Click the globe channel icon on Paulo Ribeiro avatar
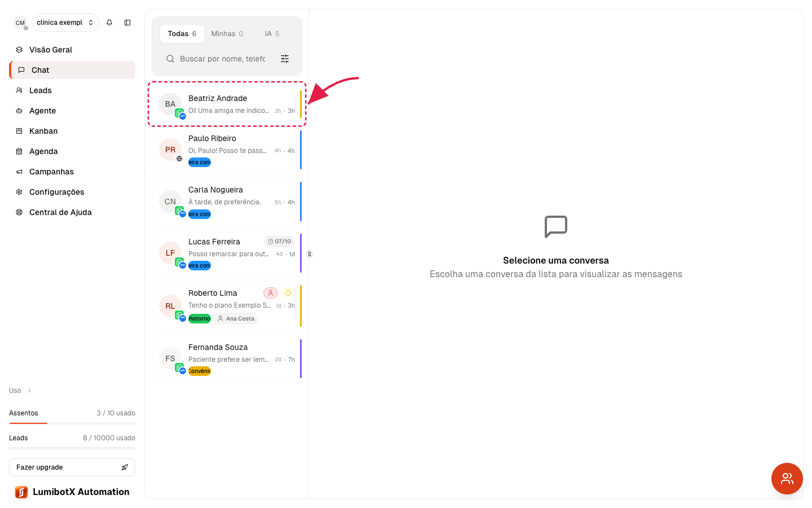The width and height of the screenshot is (812, 508). [x=179, y=159]
